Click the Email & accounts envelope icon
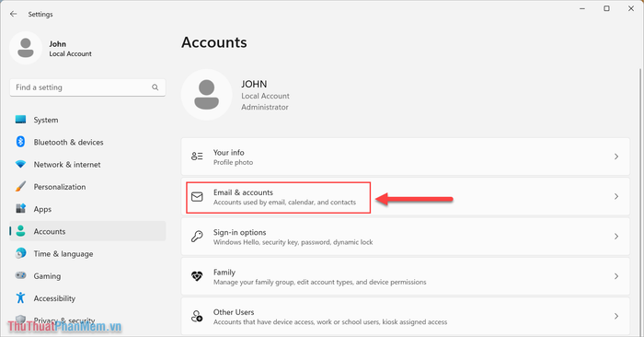The image size is (644, 337). coord(197,197)
